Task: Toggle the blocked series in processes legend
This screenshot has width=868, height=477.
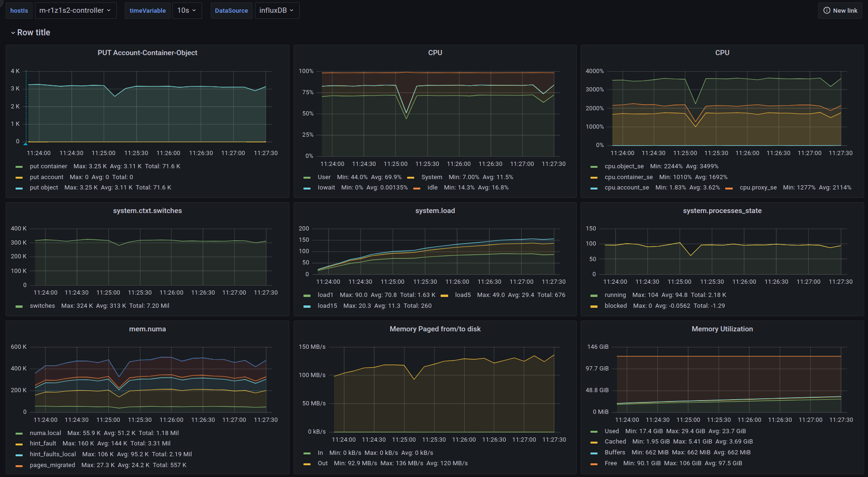Action: [615, 306]
